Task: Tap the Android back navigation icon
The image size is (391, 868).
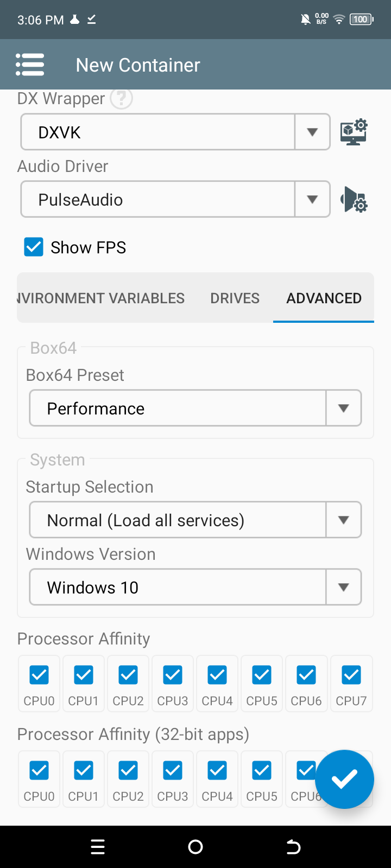Action: (x=293, y=847)
